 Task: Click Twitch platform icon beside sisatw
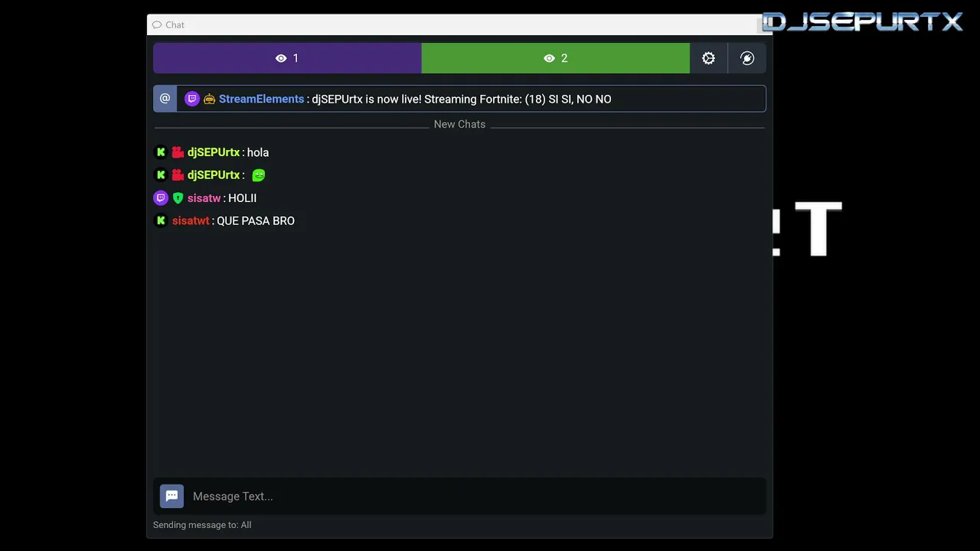(x=161, y=198)
